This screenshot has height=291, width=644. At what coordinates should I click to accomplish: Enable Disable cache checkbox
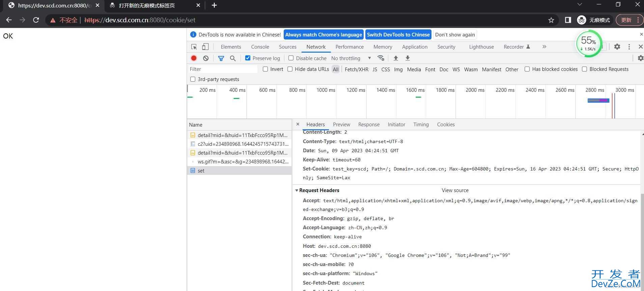click(x=291, y=58)
